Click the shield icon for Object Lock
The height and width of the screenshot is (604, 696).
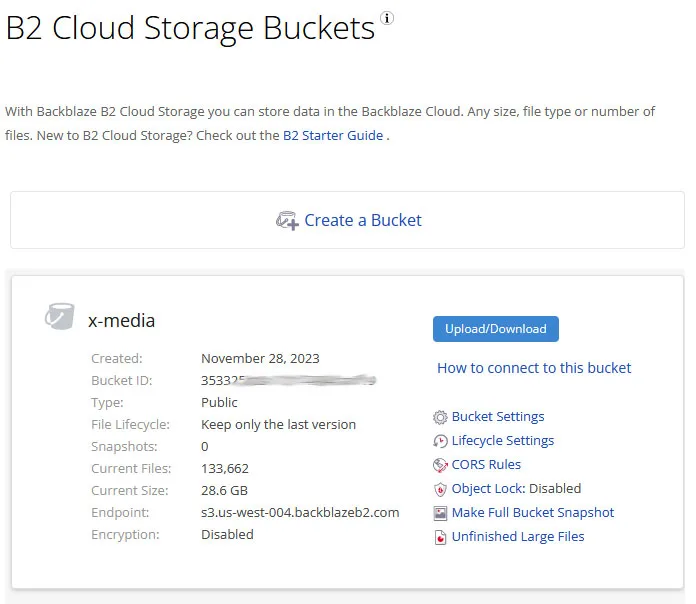(440, 489)
